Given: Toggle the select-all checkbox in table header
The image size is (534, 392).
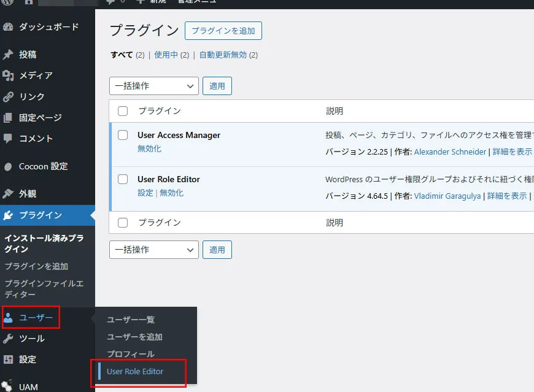Looking at the screenshot, I should tap(123, 111).
